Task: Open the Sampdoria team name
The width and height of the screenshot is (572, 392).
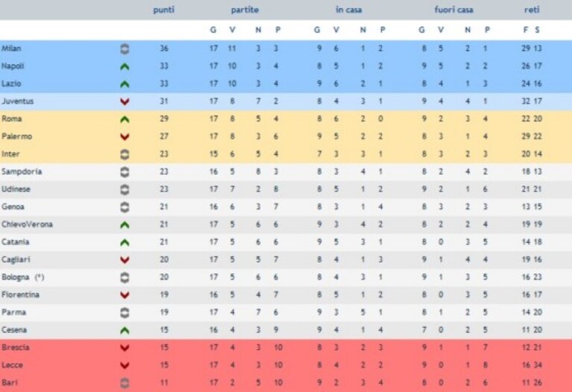Action: click(22, 171)
